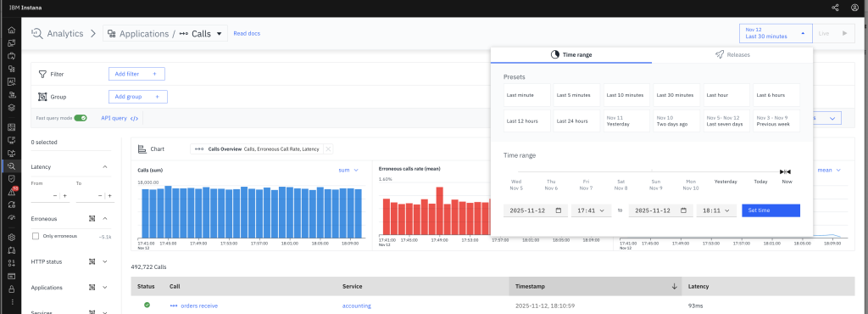Click the Chart bar icon
The width and height of the screenshot is (868, 314).
click(142, 149)
